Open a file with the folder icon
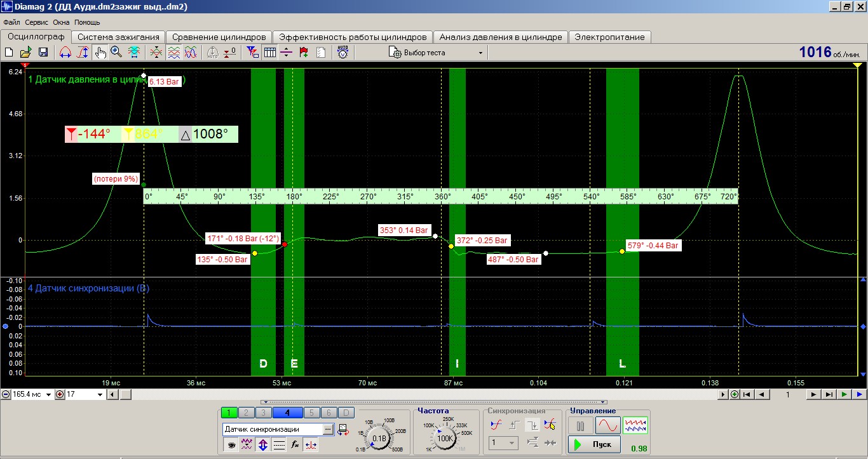868x459 pixels. tap(26, 53)
